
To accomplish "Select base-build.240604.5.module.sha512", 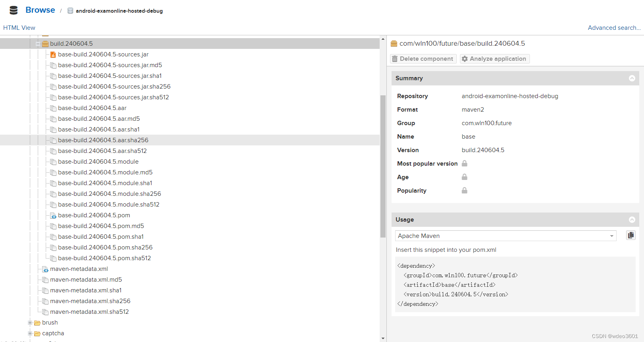I will [x=109, y=205].
